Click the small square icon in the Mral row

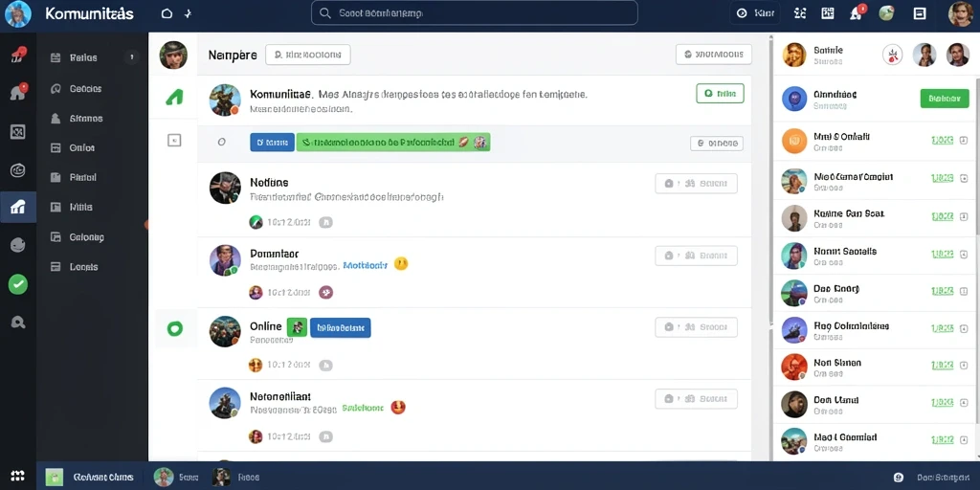point(965,141)
